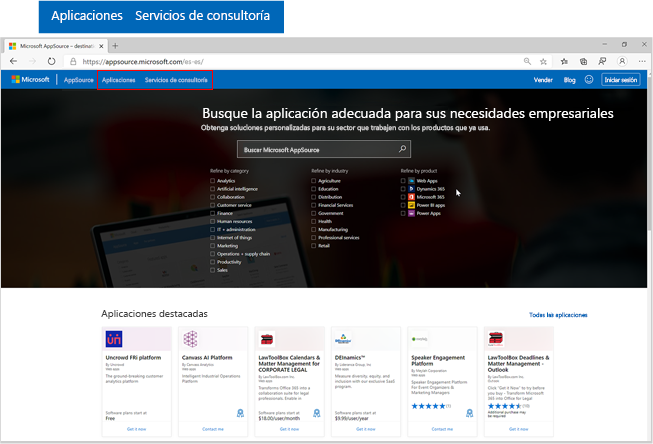Open the Collections icon in the toolbar

pos(583,62)
